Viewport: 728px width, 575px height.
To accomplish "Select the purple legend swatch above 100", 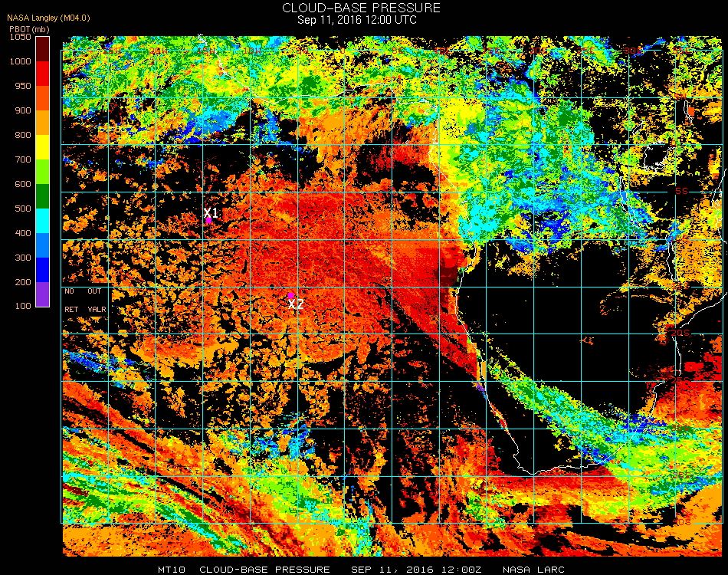I will tap(43, 294).
